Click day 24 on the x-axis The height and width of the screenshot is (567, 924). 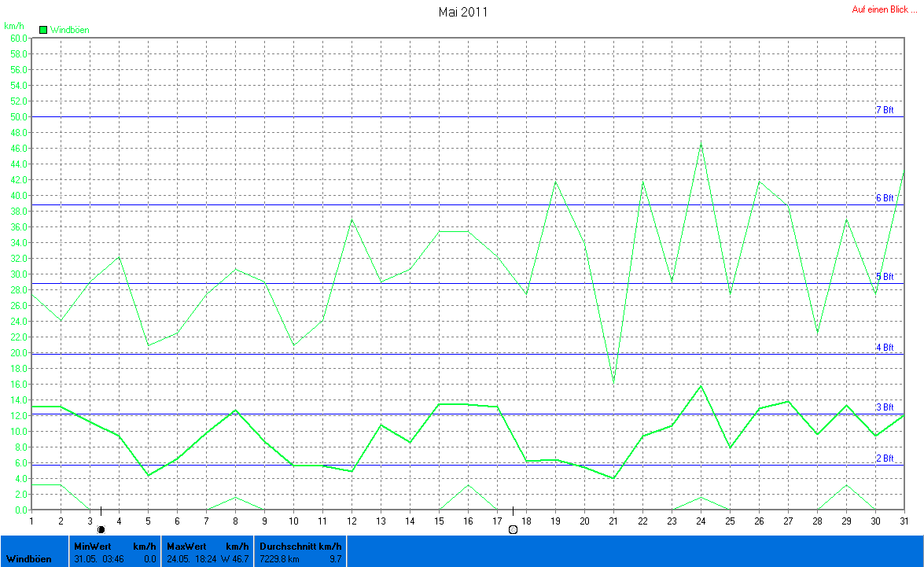coord(701,521)
